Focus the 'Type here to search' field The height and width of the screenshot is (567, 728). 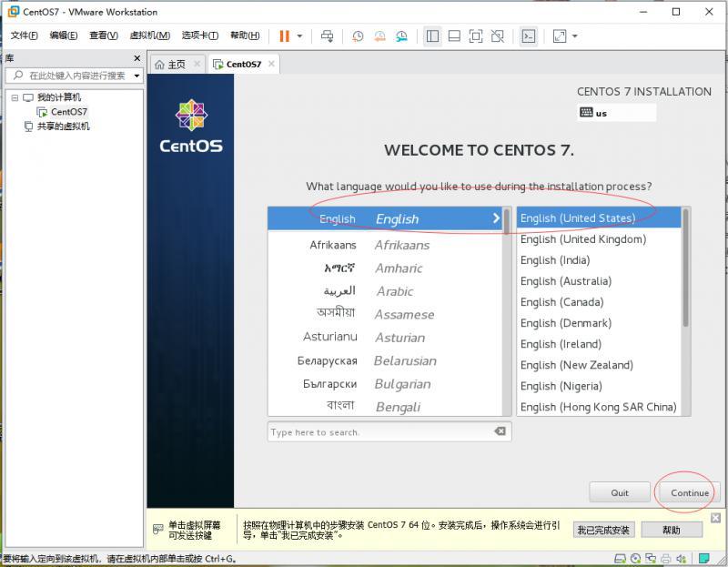pos(389,432)
